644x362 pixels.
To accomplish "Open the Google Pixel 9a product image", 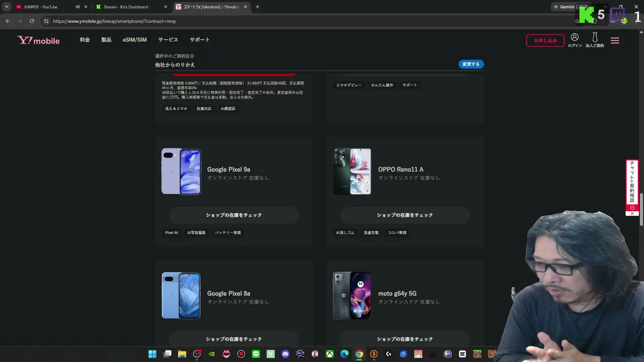I will 181,171.
